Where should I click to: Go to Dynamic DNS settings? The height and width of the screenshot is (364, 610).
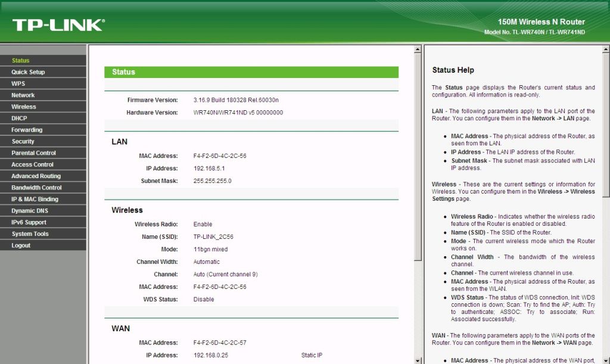point(43,211)
